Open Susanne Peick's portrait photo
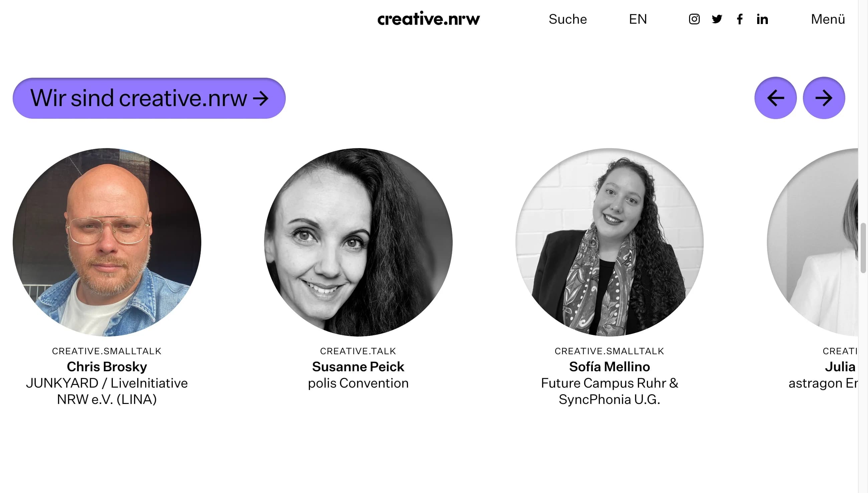The width and height of the screenshot is (868, 493). [x=358, y=242]
